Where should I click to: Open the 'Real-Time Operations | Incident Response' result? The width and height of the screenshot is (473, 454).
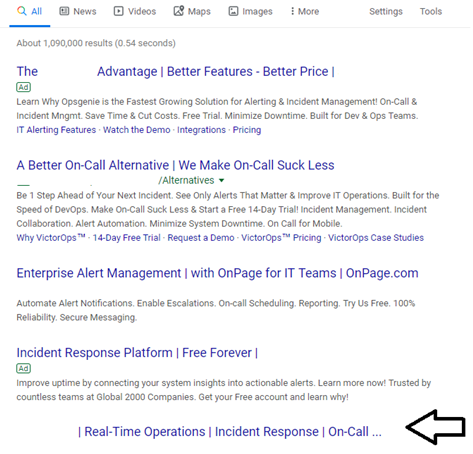tap(230, 432)
